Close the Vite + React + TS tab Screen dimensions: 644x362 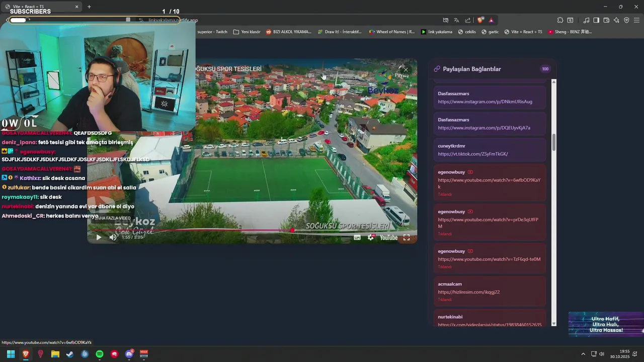(x=77, y=7)
